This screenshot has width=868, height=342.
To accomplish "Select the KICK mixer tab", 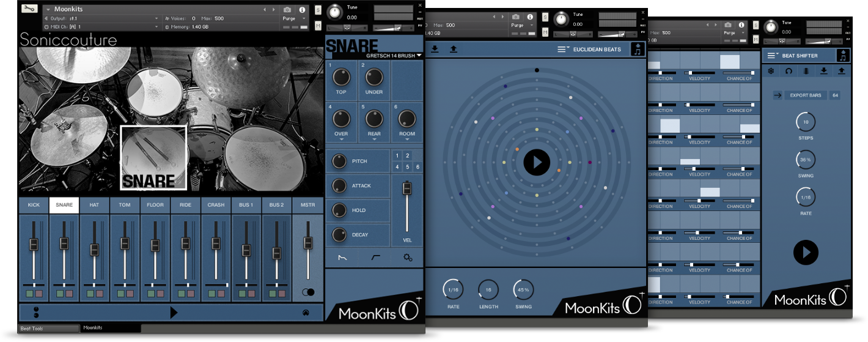I will (x=34, y=205).
